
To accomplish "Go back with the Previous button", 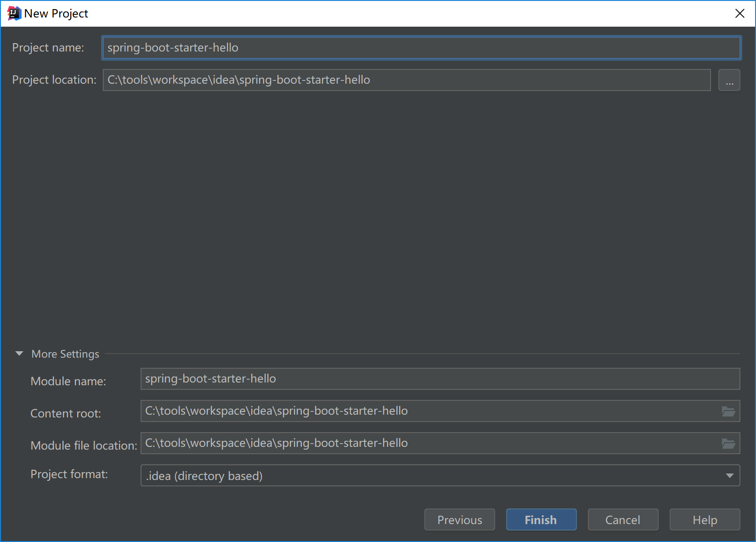I will tap(460, 519).
